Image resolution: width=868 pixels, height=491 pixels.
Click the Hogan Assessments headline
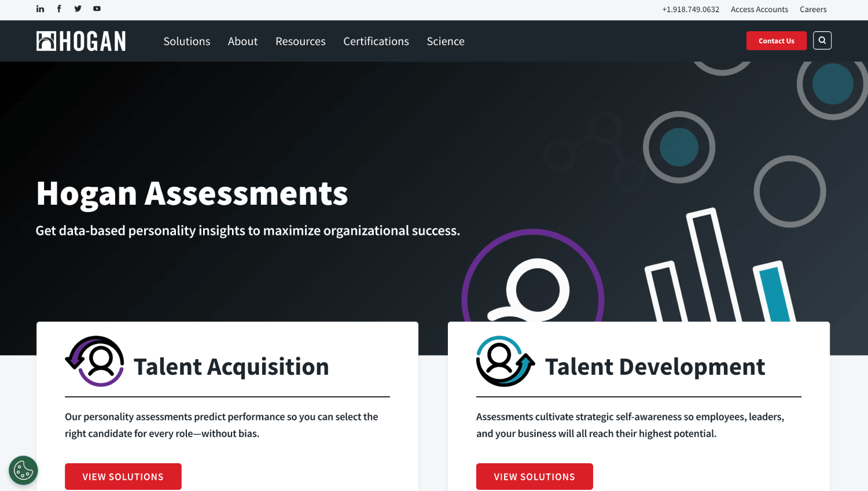tap(192, 193)
